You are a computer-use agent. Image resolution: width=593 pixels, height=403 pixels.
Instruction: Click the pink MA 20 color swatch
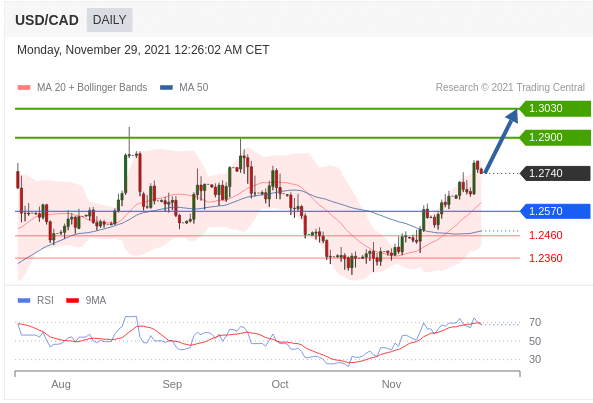point(24,88)
